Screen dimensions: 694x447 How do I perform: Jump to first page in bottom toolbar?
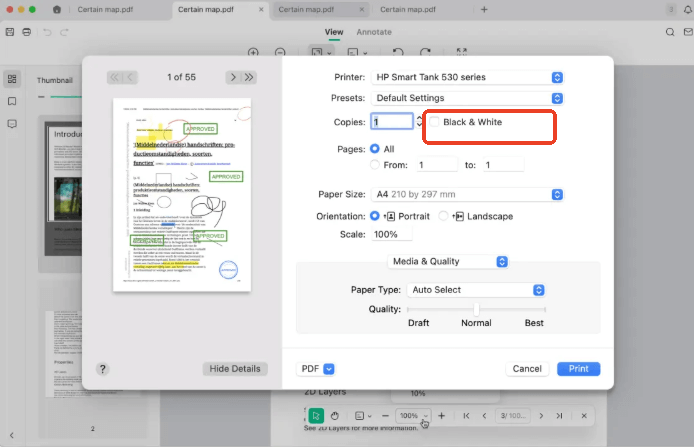[x=466, y=416]
